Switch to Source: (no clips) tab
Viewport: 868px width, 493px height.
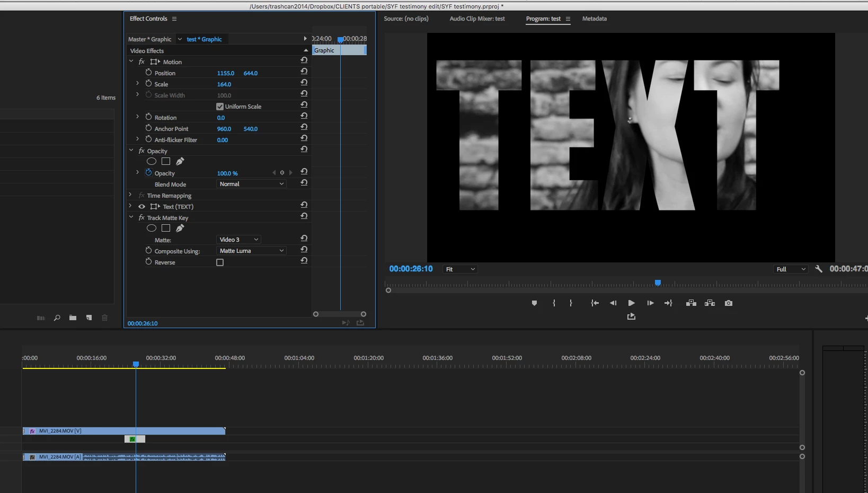point(406,19)
